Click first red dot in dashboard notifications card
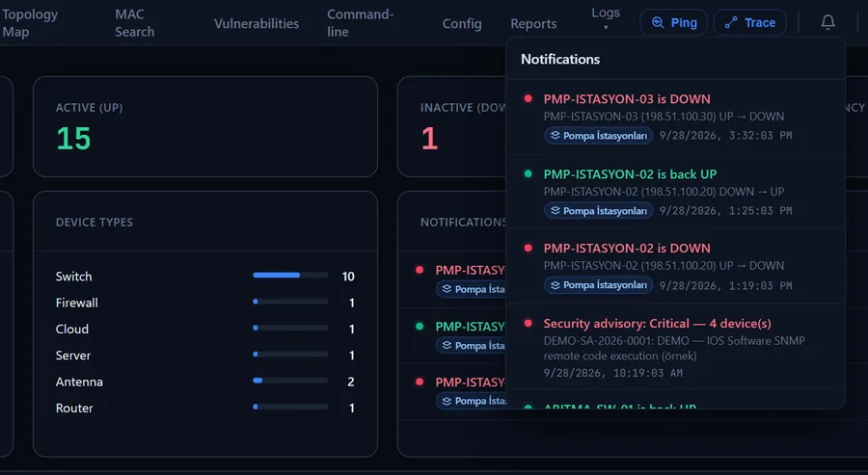This screenshot has height=475, width=868. coord(420,270)
